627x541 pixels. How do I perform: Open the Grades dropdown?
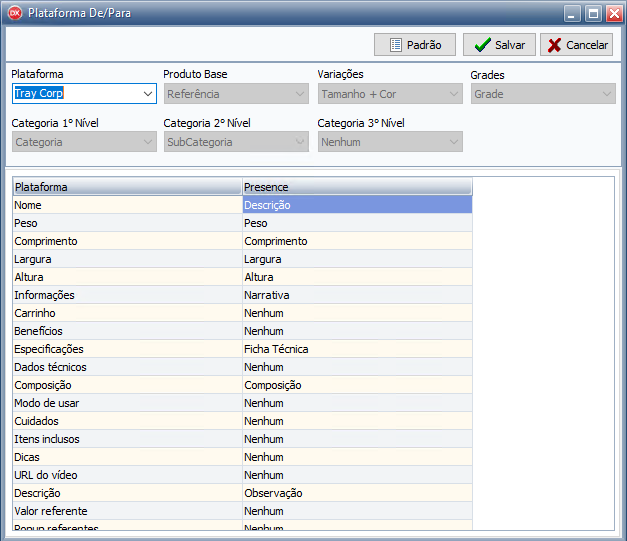pos(543,94)
